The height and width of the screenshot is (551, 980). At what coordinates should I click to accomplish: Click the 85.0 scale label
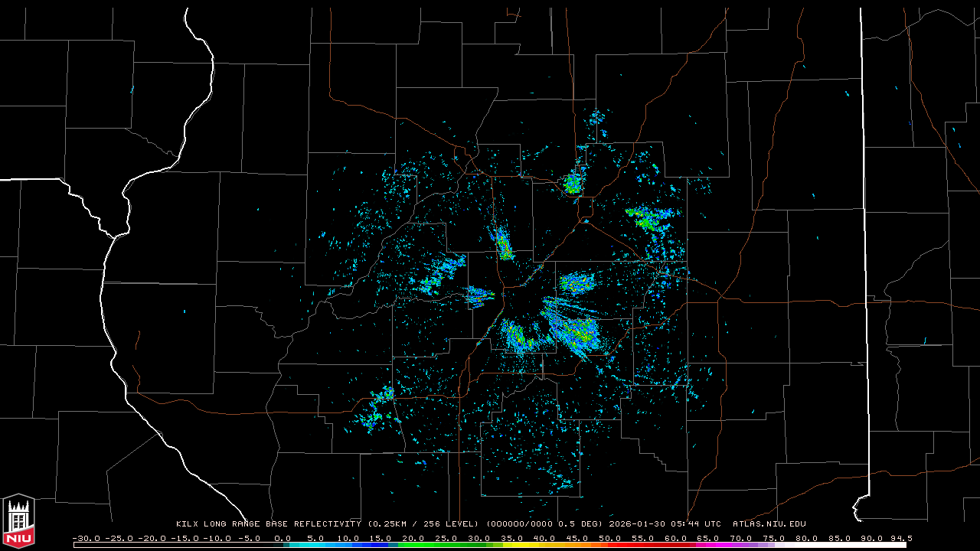(x=841, y=538)
